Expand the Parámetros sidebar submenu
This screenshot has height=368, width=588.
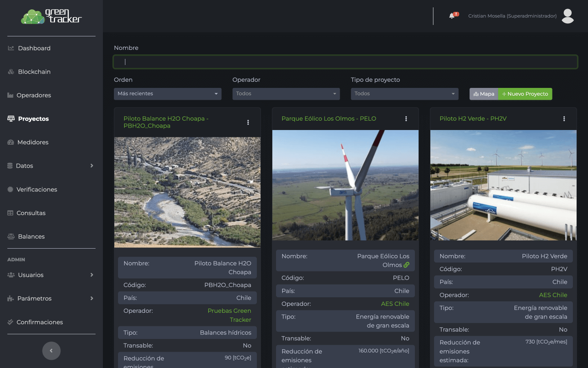(51, 298)
